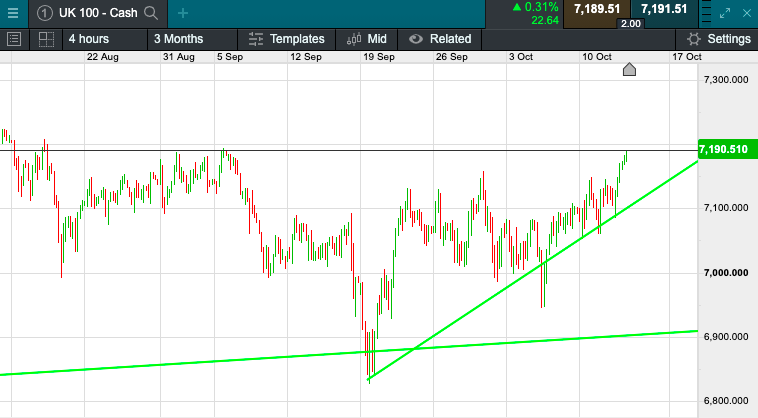Click the magnifier search icon beside UK 100
Viewport: 758px width, 418px height.
point(151,13)
